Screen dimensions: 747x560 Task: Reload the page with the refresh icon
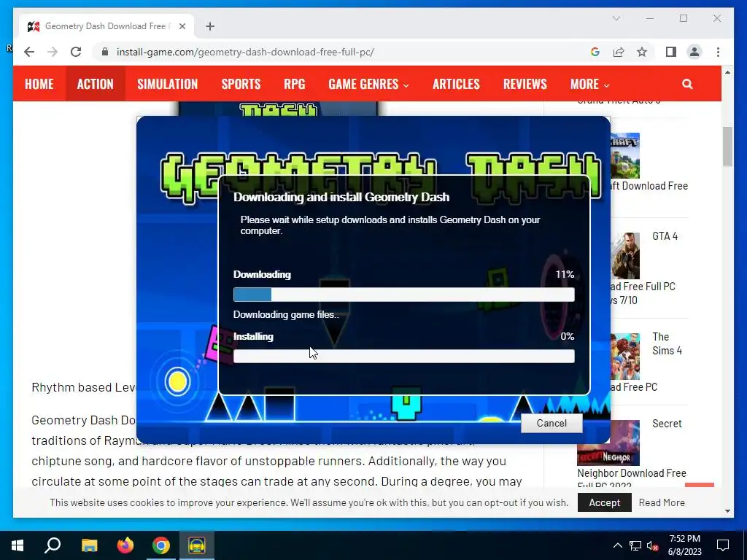click(x=76, y=52)
